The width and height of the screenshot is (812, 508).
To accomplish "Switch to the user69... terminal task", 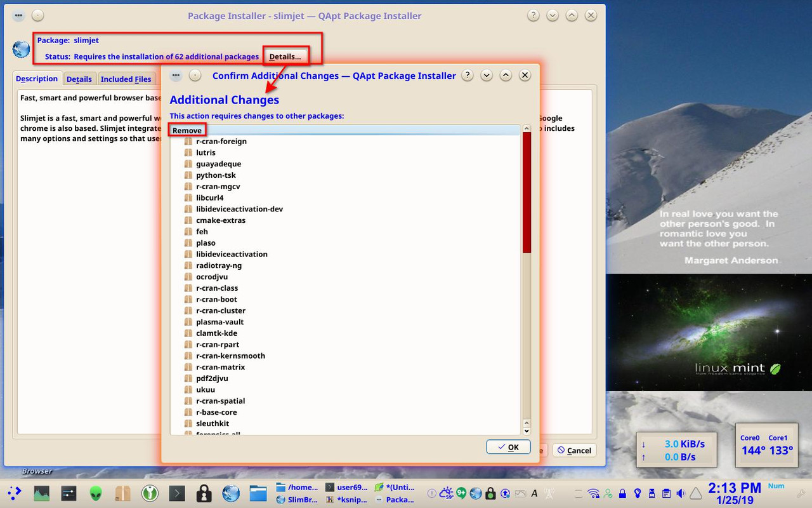I will (346, 487).
